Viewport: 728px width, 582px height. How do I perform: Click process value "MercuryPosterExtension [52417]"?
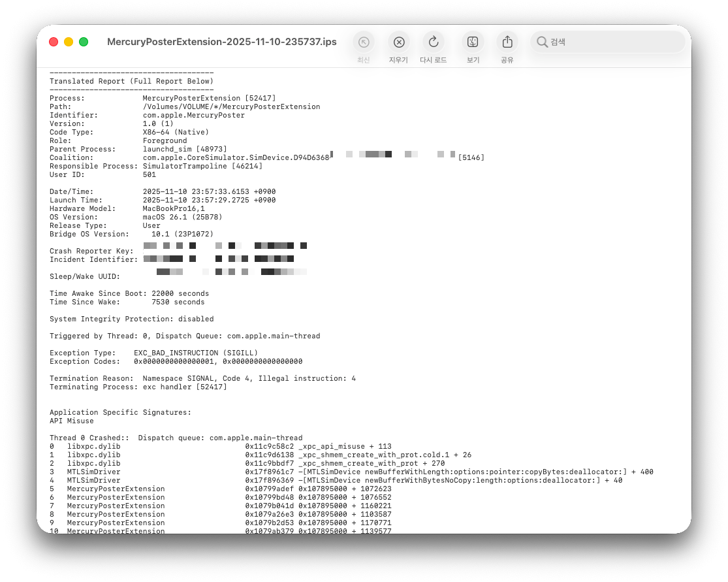tap(209, 98)
